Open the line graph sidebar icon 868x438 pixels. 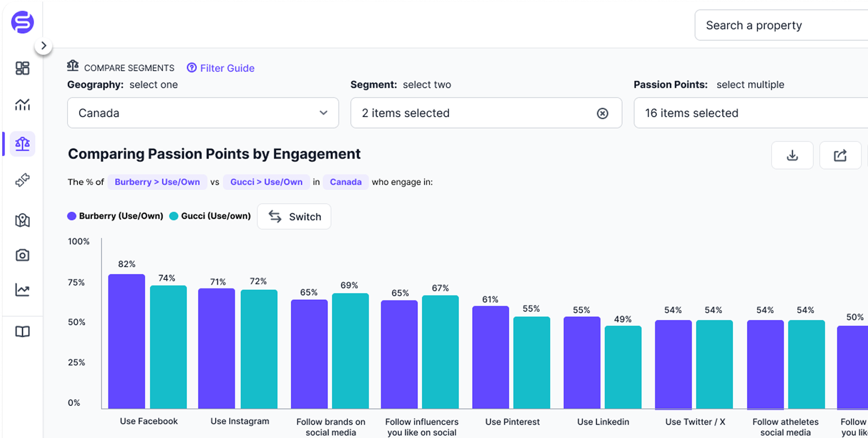(22, 290)
